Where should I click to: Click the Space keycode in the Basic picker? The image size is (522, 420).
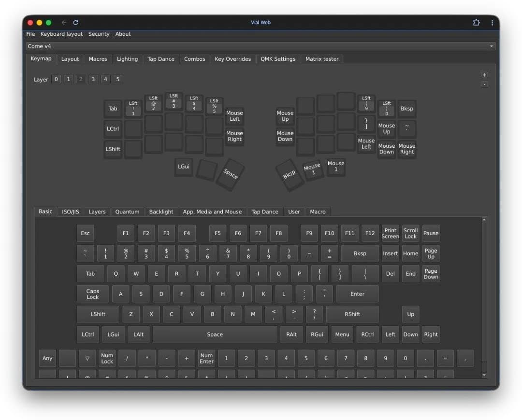pyautogui.click(x=215, y=334)
